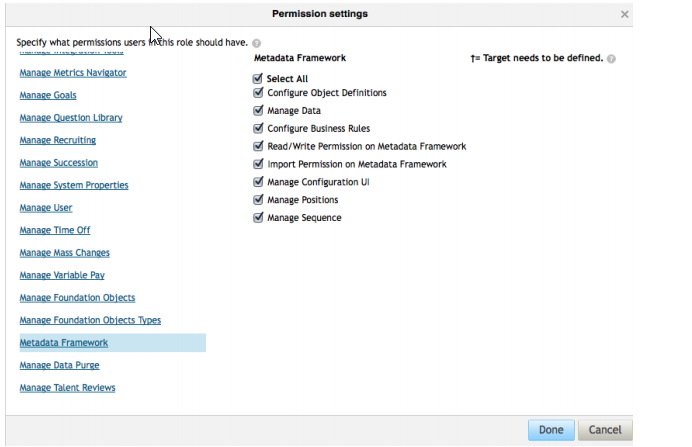Click help icon next to Target needs defined
The width and height of the screenshot is (692, 447).
[611, 59]
